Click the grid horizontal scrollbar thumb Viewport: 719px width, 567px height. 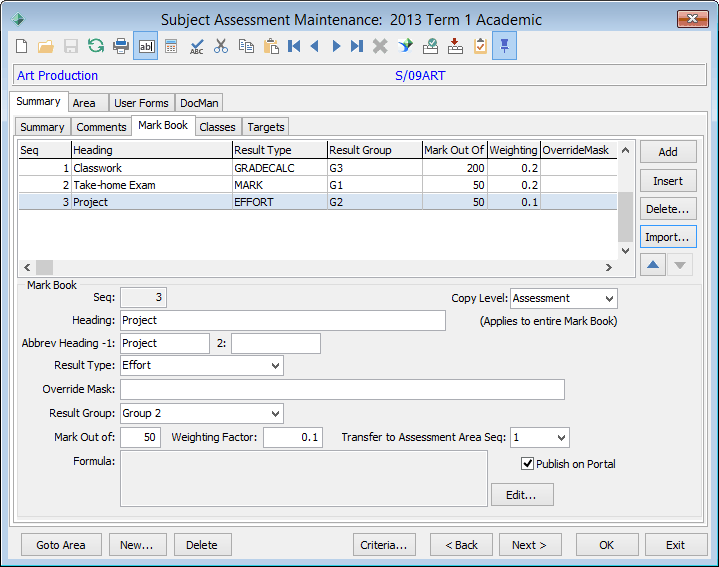point(44,267)
